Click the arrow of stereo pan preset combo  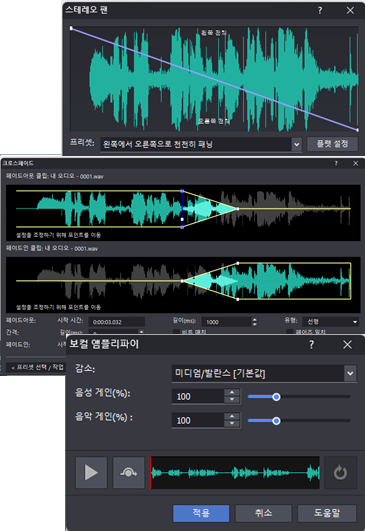[297, 145]
